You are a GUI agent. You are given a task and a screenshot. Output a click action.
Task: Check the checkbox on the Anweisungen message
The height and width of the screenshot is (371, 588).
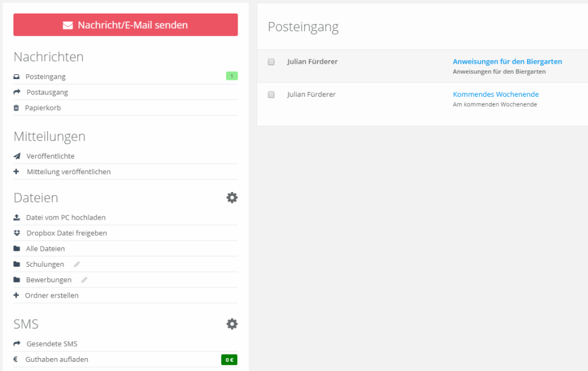click(x=271, y=61)
